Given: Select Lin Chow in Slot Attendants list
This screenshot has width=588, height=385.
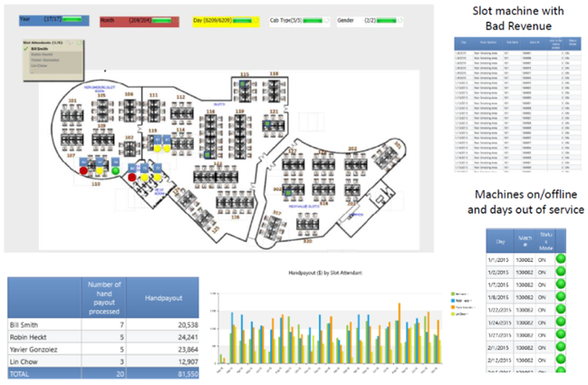Looking at the screenshot, I should [x=39, y=65].
